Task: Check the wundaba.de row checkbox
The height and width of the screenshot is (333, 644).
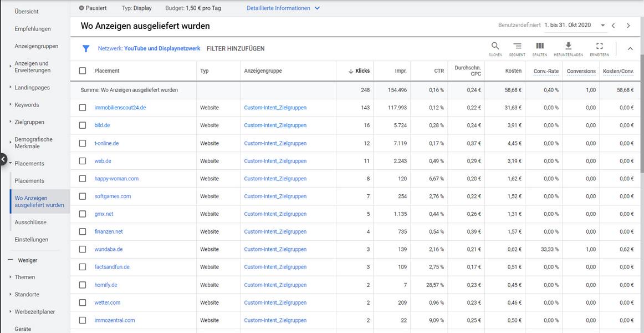Action: [x=83, y=249]
